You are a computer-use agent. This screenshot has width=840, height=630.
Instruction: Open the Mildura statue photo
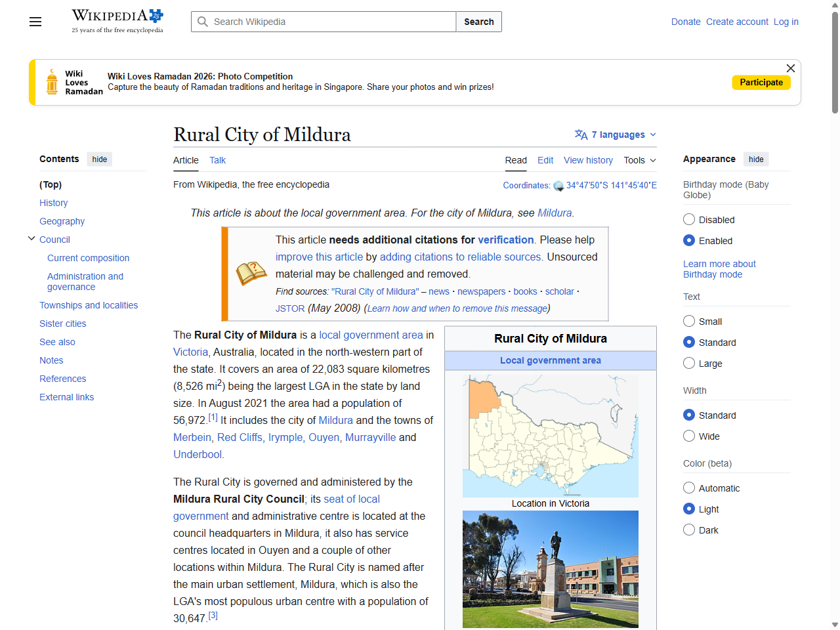(551, 569)
